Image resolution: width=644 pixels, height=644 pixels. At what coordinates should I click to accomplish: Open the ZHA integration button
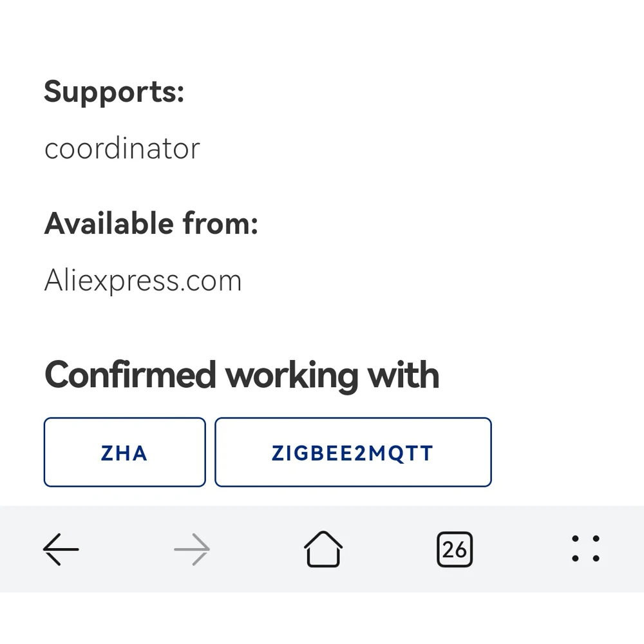point(124,453)
